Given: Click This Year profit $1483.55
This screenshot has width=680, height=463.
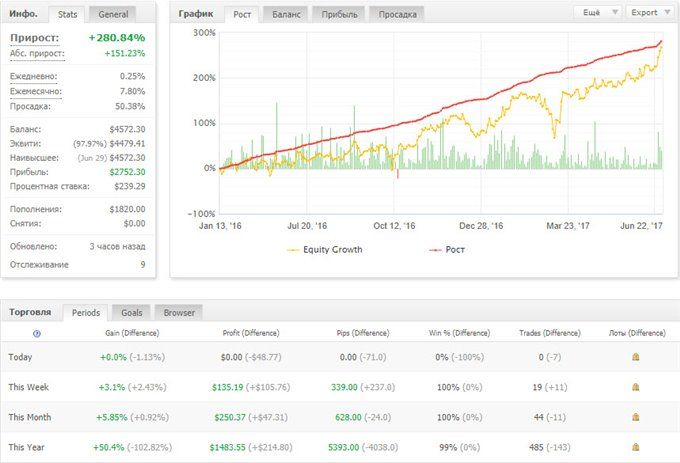Looking at the screenshot, I should coord(228,447).
